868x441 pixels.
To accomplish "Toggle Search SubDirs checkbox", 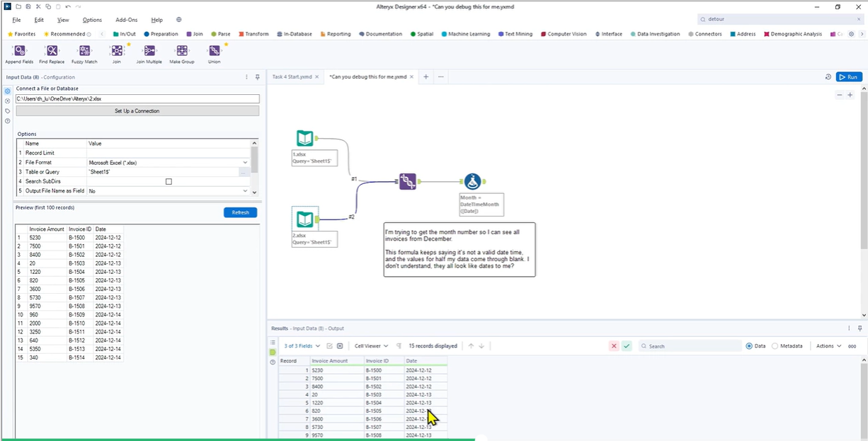I will pyautogui.click(x=169, y=182).
